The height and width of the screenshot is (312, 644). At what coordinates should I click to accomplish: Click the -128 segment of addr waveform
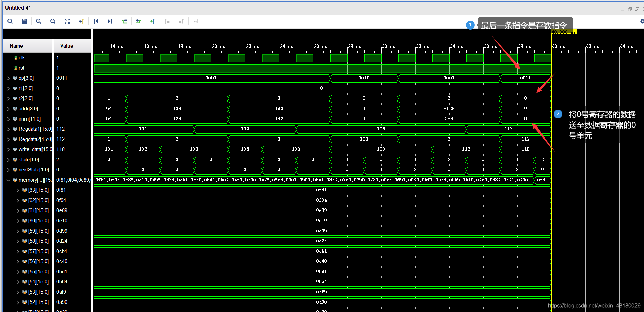(x=449, y=108)
